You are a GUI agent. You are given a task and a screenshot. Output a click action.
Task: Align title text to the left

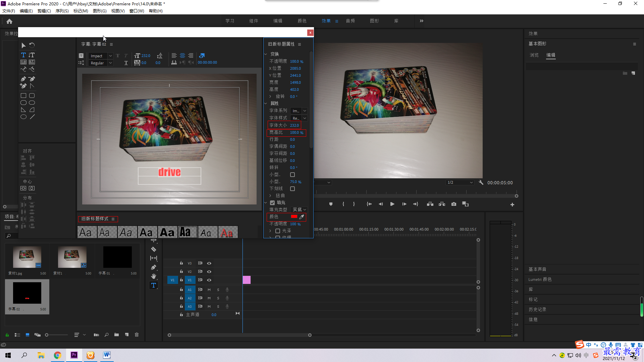click(174, 56)
